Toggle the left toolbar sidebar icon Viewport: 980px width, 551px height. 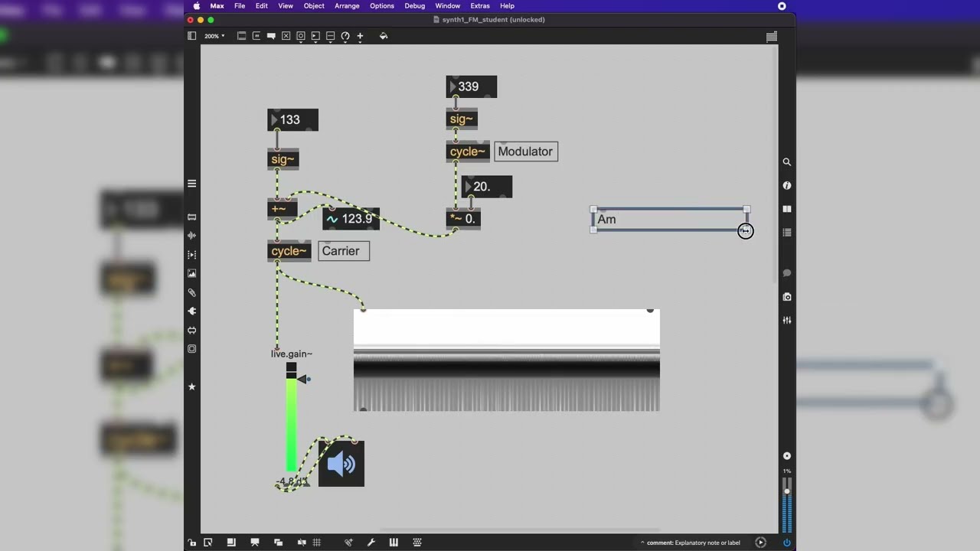pyautogui.click(x=192, y=36)
